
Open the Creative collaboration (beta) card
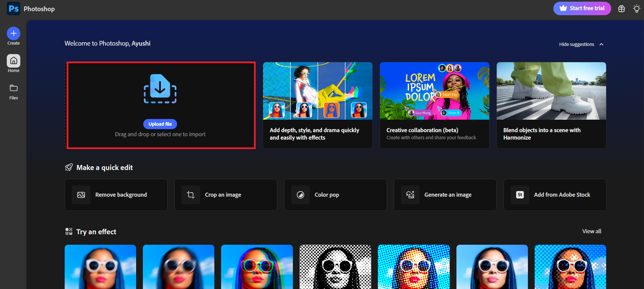pos(434,105)
